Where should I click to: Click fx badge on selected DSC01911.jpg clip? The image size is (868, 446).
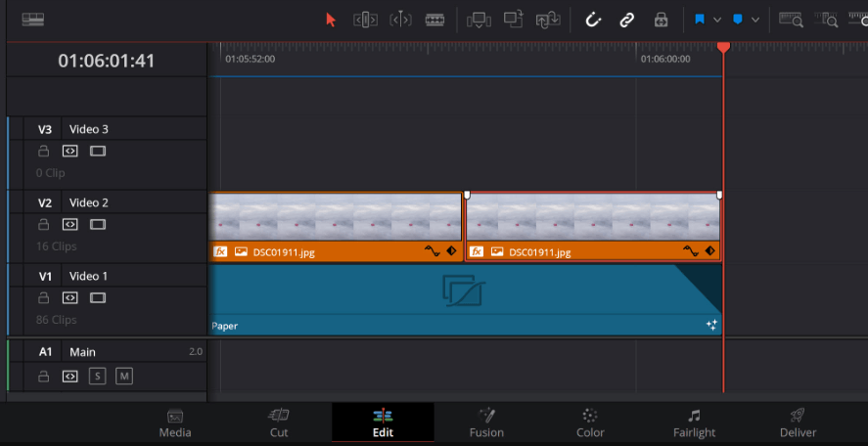click(x=476, y=251)
